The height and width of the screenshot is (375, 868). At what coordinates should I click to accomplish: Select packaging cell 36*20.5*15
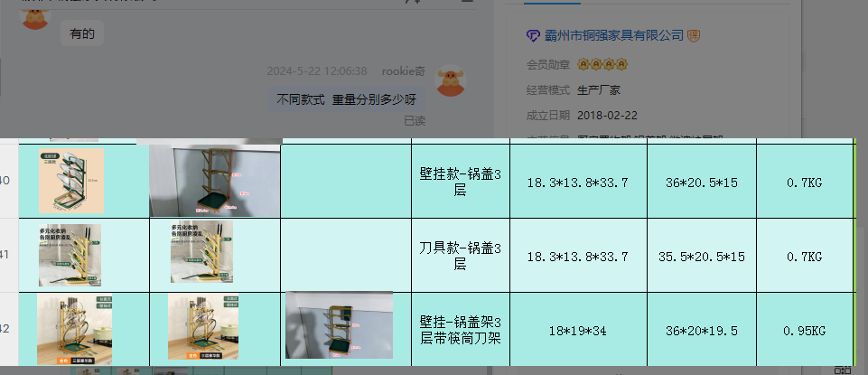[x=702, y=182]
